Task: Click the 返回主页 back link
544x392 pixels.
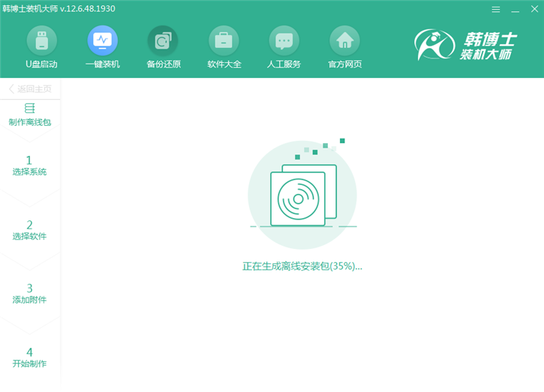Action: (x=30, y=89)
